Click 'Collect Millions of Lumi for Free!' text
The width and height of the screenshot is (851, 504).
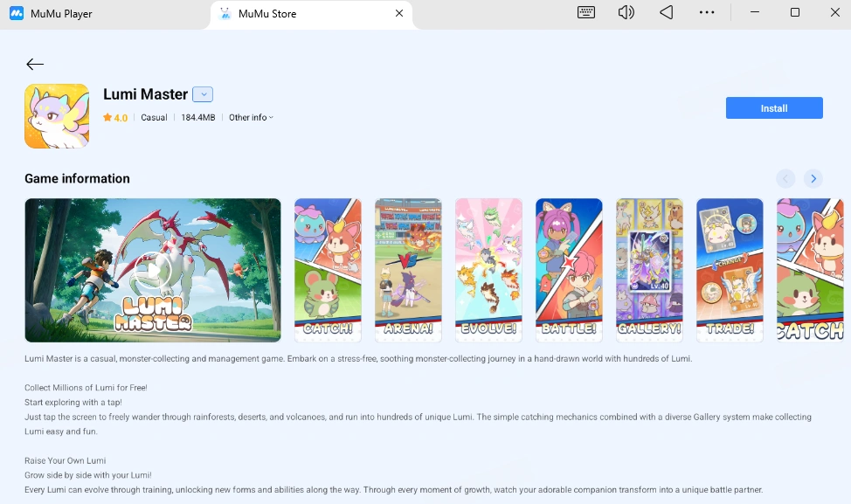(86, 387)
